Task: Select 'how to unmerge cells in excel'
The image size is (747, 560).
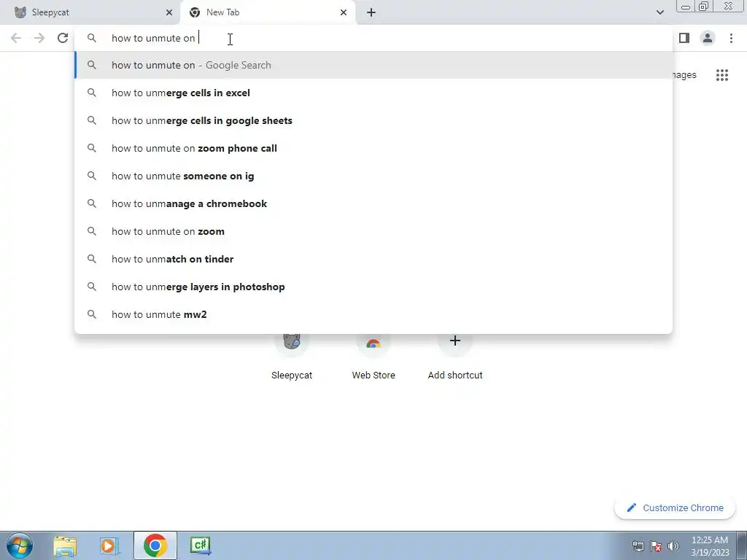Action: [373, 93]
